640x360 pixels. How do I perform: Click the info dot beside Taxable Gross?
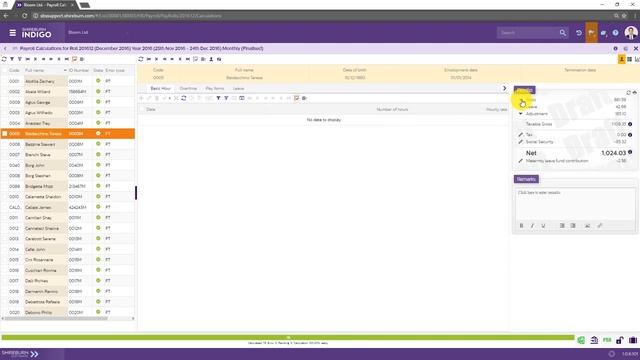[x=630, y=124]
